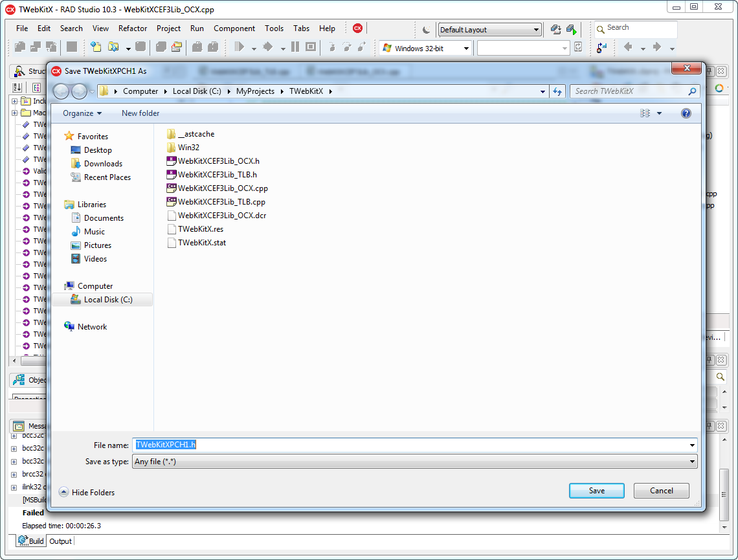Click MyProjects in the address breadcrumb

(x=255, y=91)
